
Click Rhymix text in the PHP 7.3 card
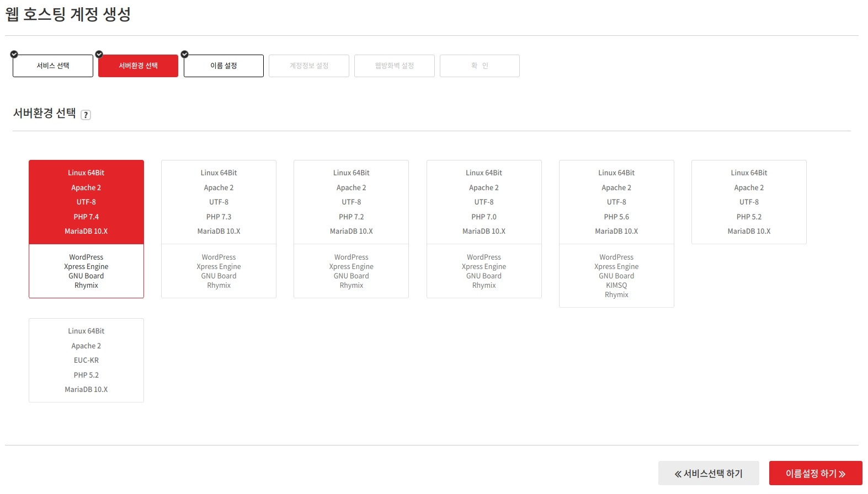tap(219, 285)
